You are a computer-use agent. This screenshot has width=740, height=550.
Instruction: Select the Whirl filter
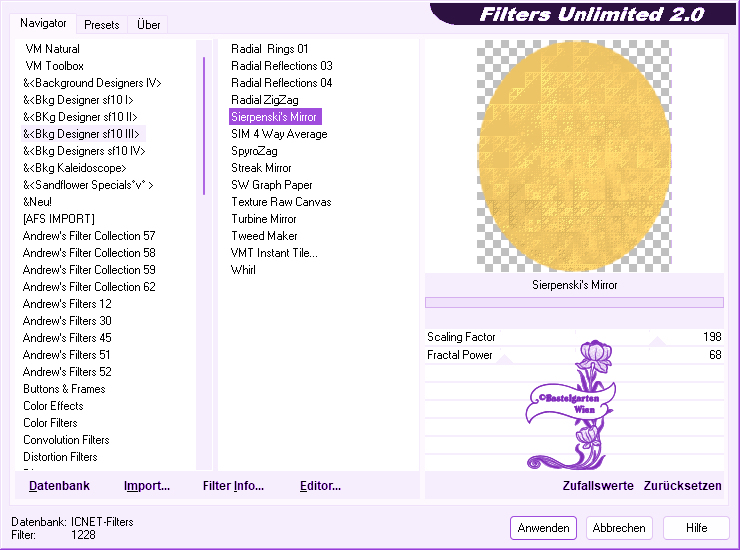[243, 270]
